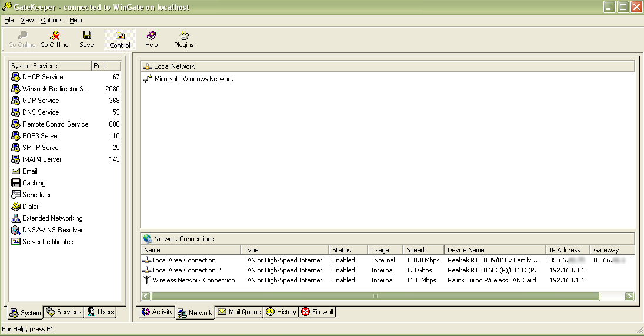Sort connections by Type column

285,250
